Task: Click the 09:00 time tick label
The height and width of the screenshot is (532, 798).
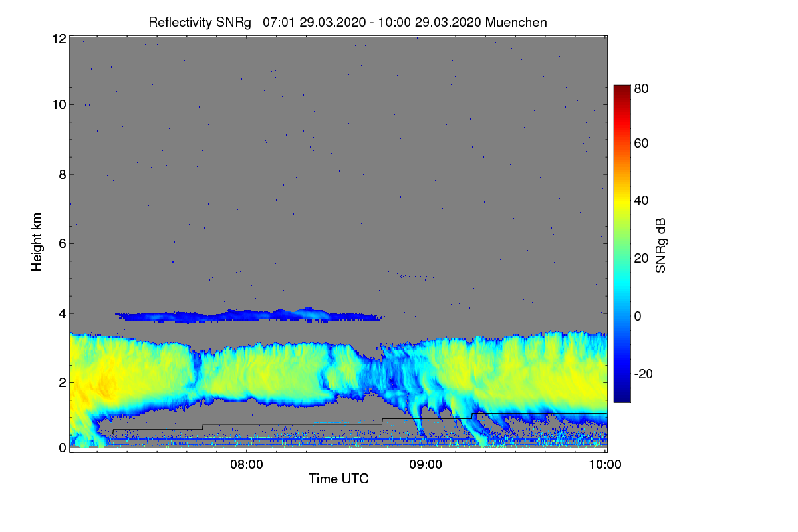Action: tap(426, 464)
